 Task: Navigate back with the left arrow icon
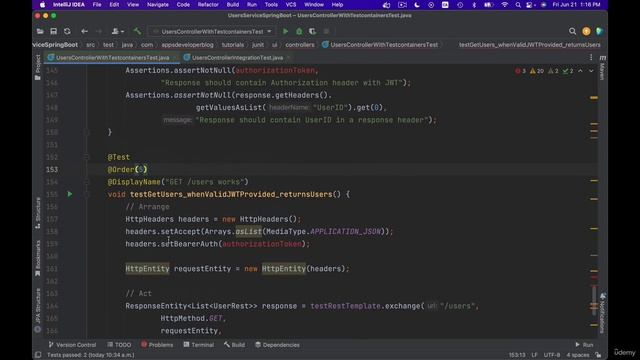(84, 31)
